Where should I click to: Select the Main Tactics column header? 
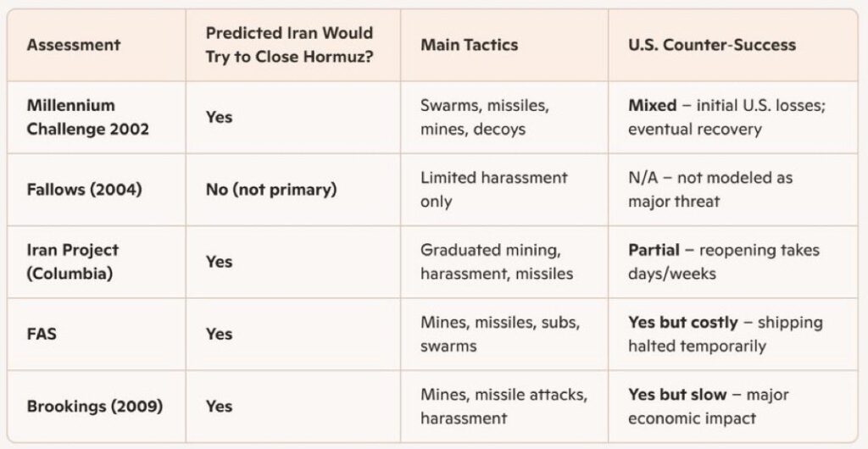pyautogui.click(x=469, y=45)
